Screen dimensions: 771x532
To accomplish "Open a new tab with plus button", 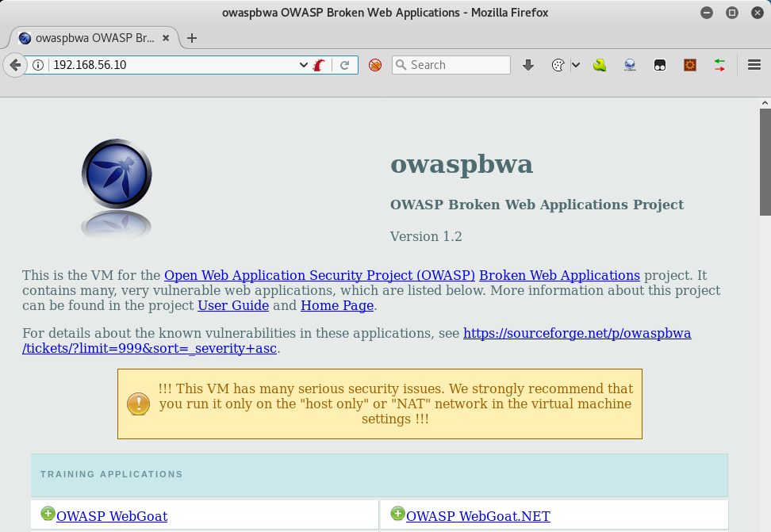I will 192,38.
